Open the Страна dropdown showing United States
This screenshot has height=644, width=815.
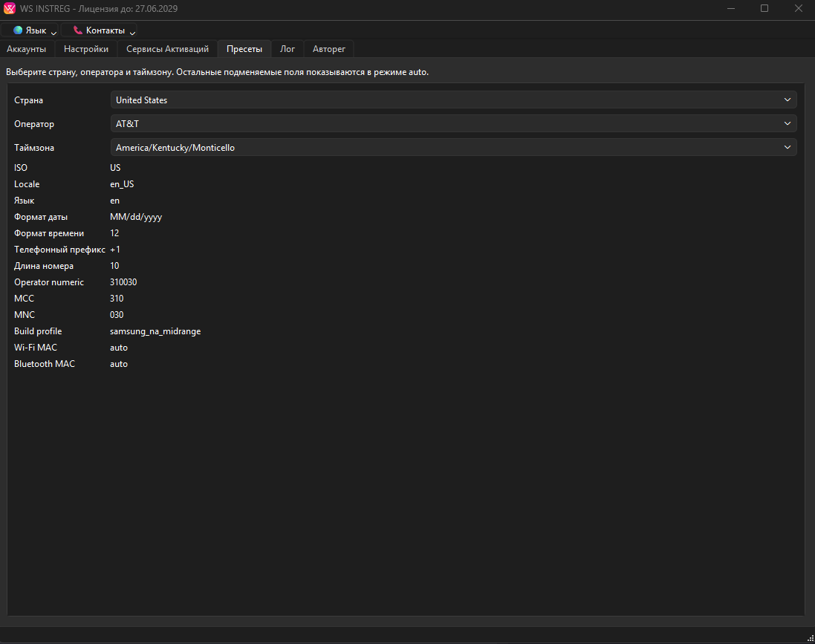pos(453,100)
